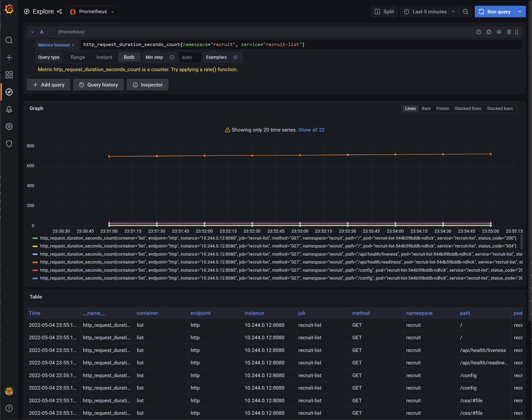Open the Last 5 minutes time picker

429,12
